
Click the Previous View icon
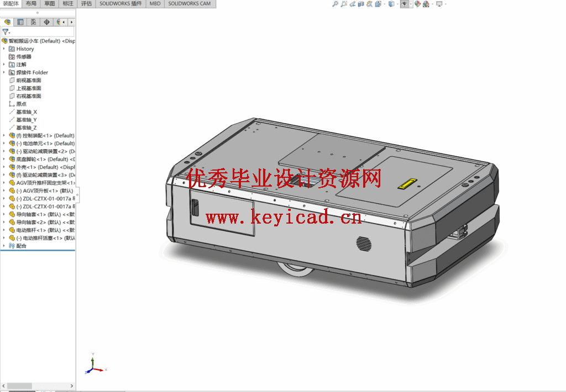(353, 4)
